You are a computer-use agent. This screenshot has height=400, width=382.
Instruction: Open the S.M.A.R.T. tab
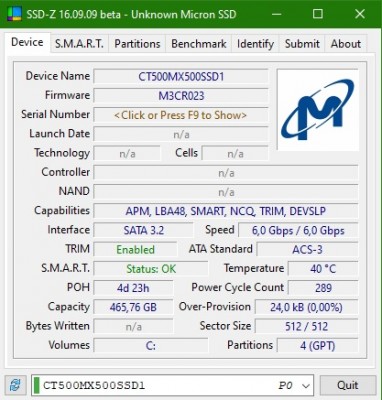[79, 44]
